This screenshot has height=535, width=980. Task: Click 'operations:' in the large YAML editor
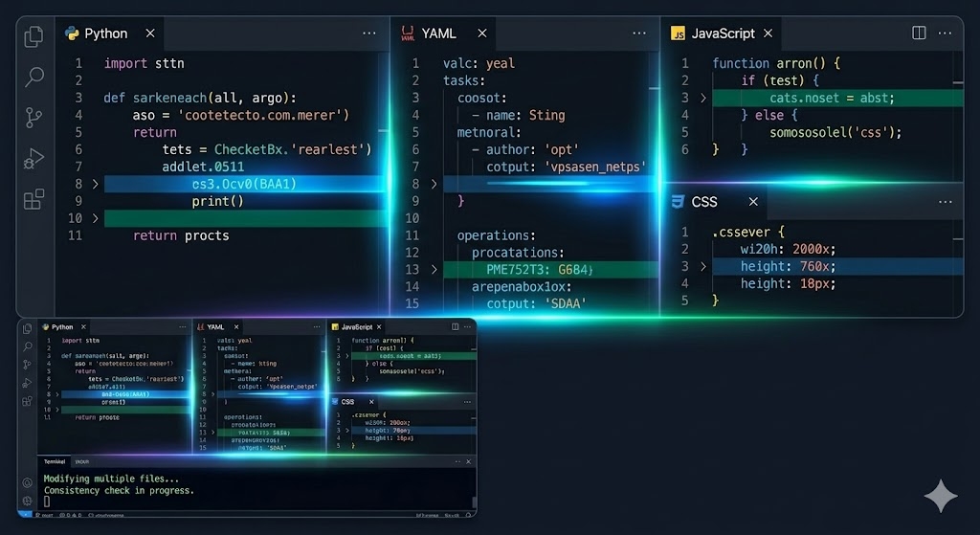point(497,235)
